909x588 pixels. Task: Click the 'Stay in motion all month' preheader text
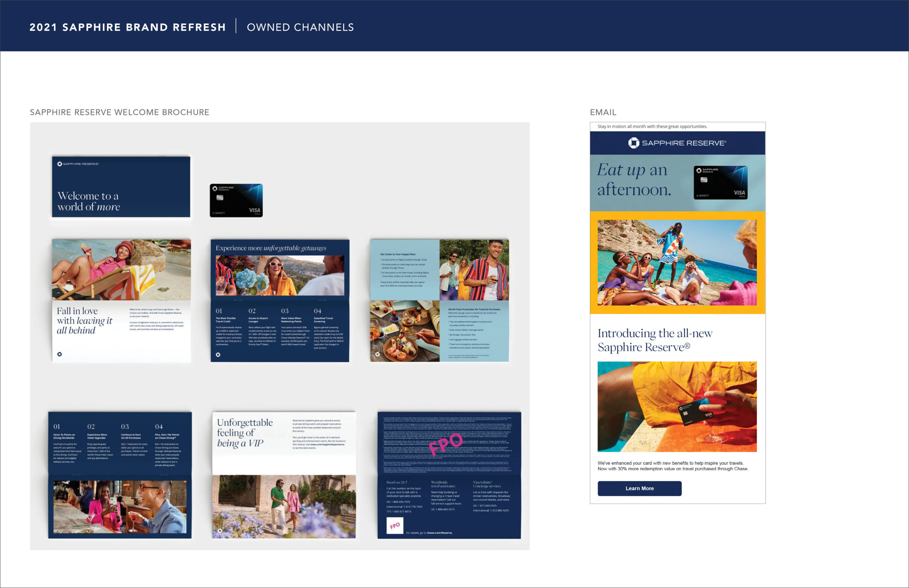pyautogui.click(x=652, y=126)
